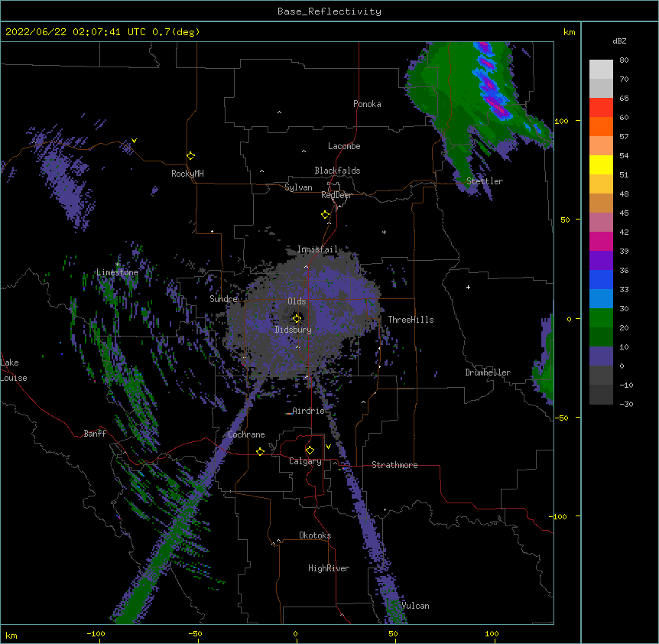This screenshot has height=644, width=659.
Task: Select the 80 value in the dBZ legend
Action: click(624, 60)
